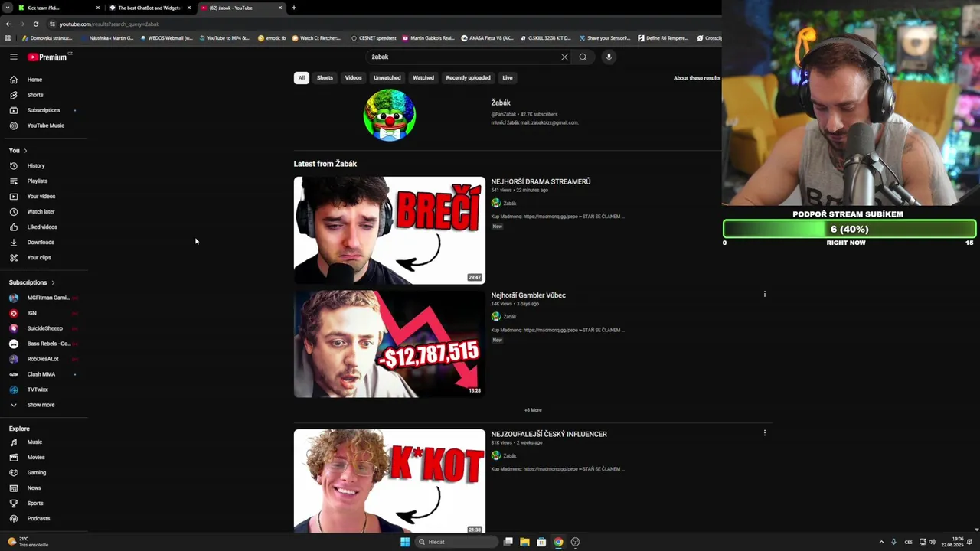Open the BREČÍ video thumbnail
980x551 pixels.
pyautogui.click(x=390, y=230)
